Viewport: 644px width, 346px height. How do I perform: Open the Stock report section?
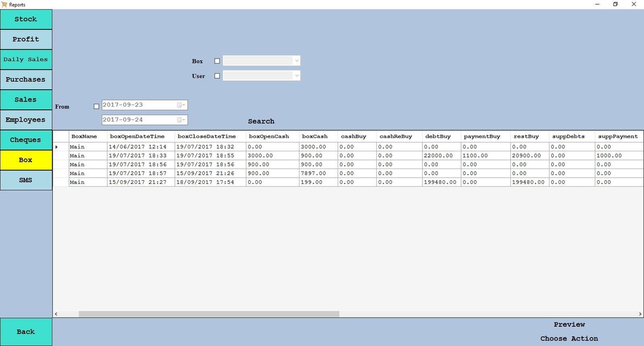[26, 19]
